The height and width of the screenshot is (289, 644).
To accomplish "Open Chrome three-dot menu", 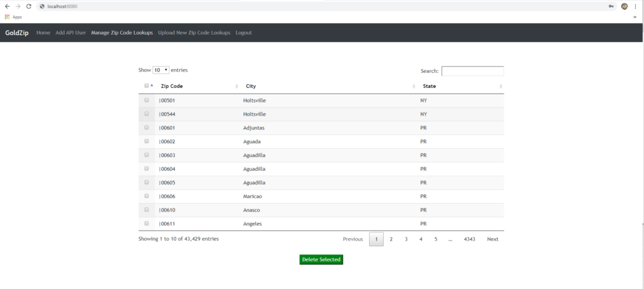I will coord(635,6).
